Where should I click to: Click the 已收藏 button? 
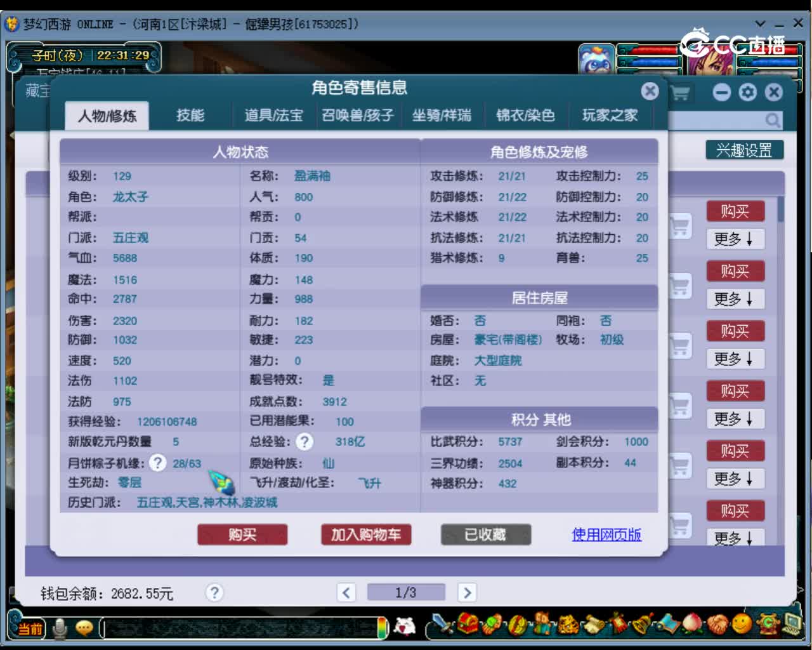[486, 535]
